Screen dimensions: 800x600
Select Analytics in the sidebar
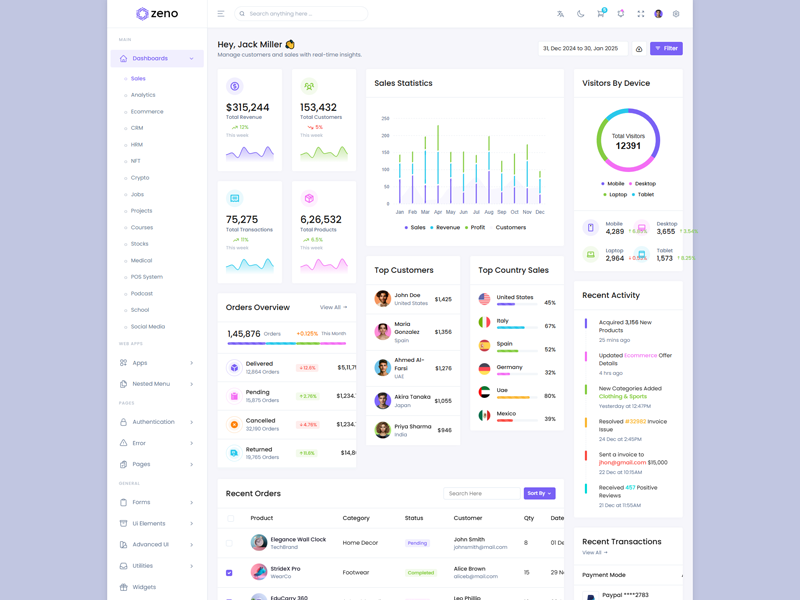143,95
